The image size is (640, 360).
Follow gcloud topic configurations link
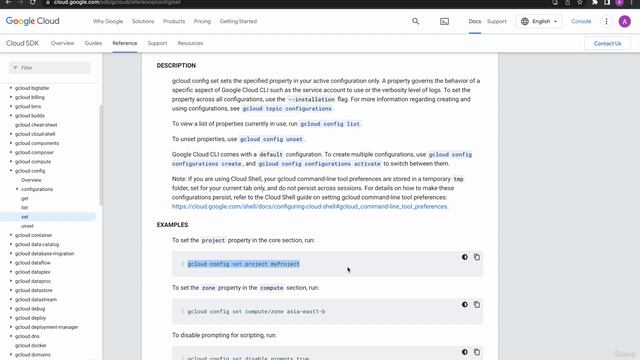(x=287, y=109)
